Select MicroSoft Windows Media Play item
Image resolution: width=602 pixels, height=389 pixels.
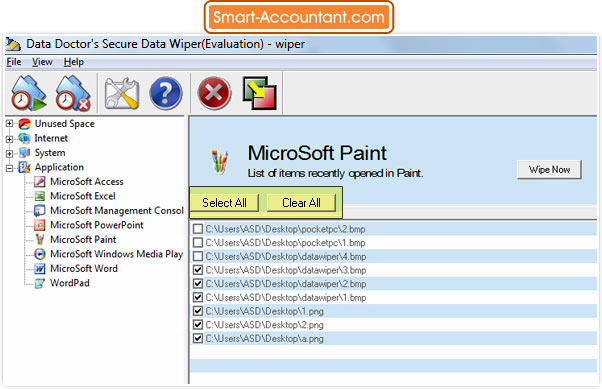(x=116, y=254)
